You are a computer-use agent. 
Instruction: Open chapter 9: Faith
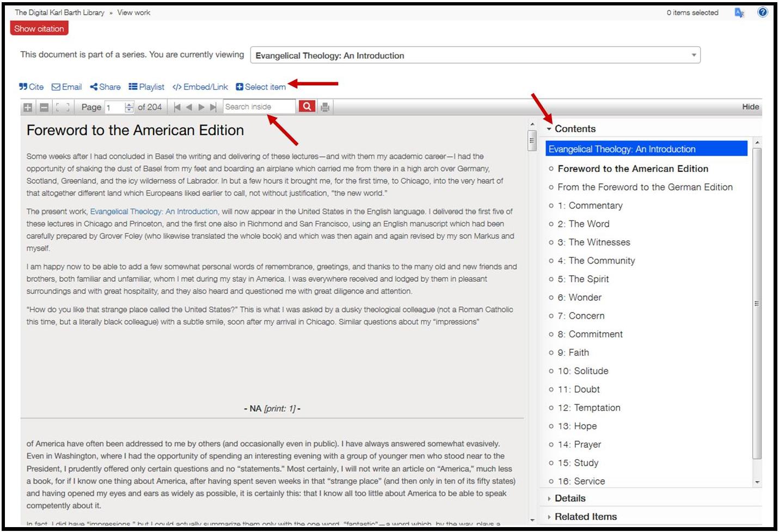pyautogui.click(x=573, y=353)
